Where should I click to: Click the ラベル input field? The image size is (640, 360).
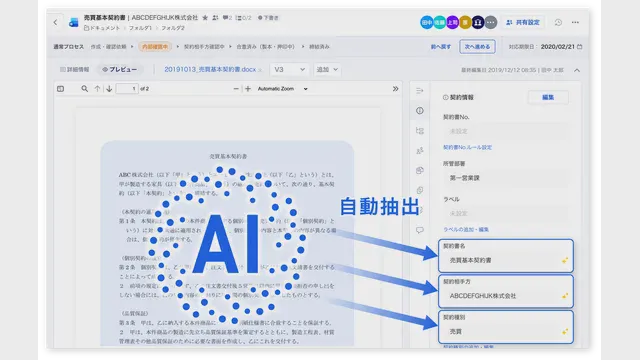[506, 213]
